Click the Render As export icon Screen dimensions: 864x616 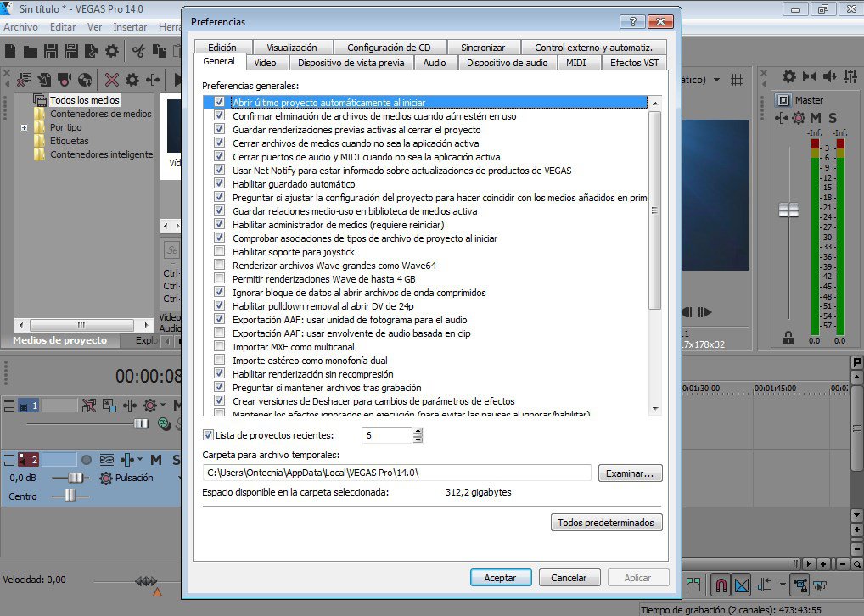tap(92, 51)
